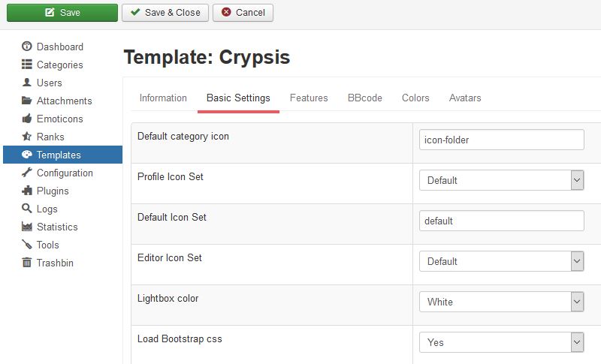Click the Cancel button
601x364 pixels.
click(x=243, y=13)
